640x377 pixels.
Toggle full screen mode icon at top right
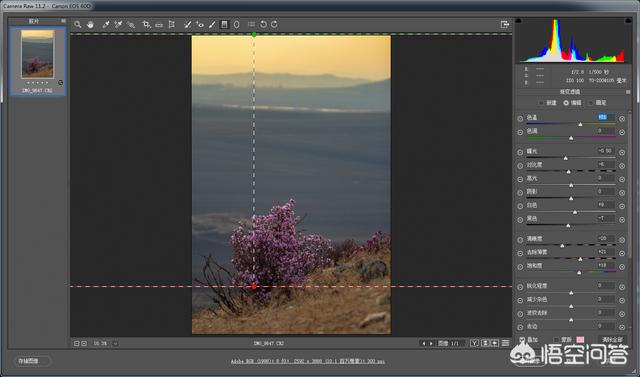point(505,24)
